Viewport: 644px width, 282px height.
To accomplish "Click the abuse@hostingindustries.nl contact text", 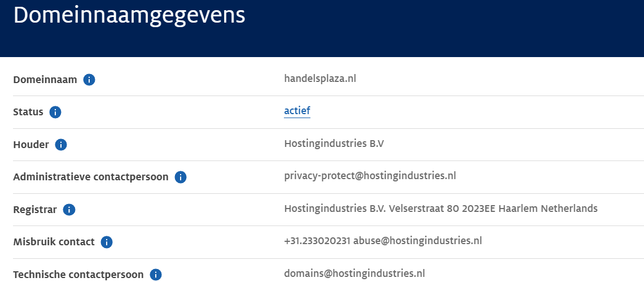I will pos(418,241).
